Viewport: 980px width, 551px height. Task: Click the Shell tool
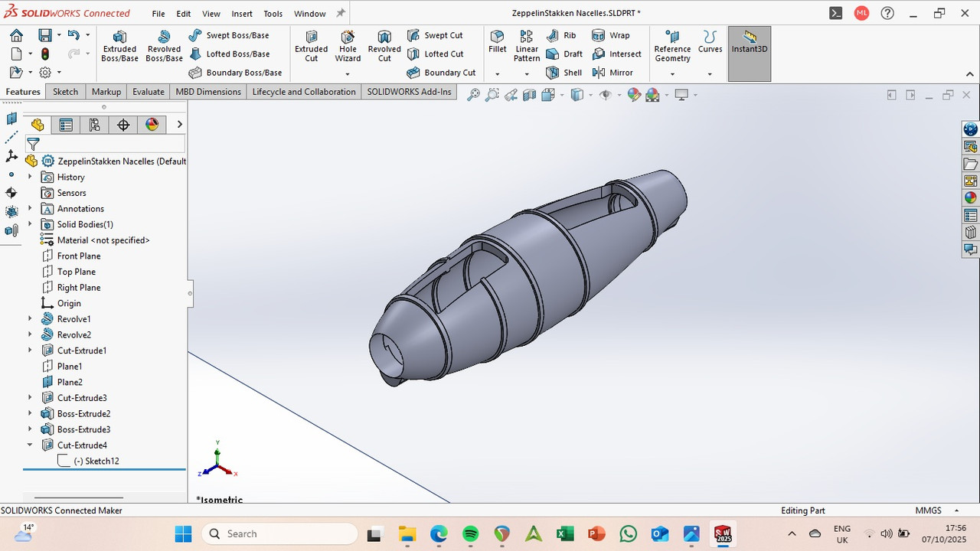564,73
